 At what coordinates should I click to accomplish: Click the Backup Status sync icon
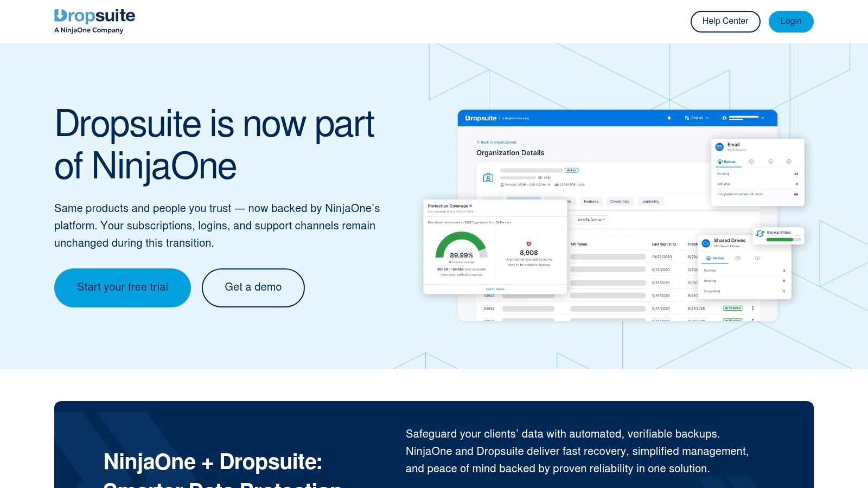point(760,234)
